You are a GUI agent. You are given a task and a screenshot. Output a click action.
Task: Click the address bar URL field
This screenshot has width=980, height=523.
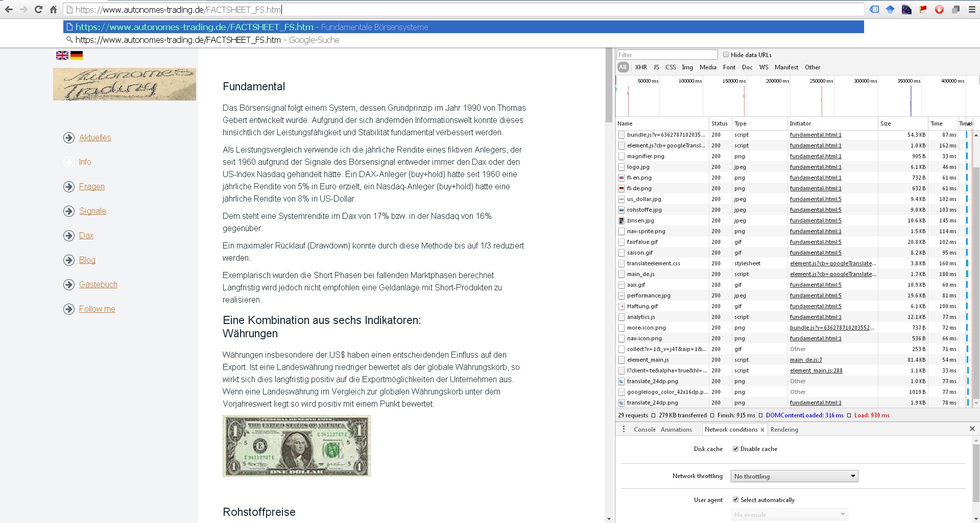click(464, 9)
